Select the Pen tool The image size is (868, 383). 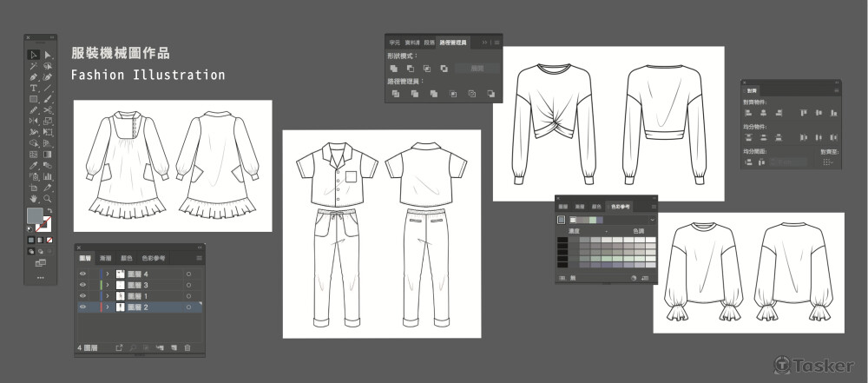pyautogui.click(x=33, y=76)
